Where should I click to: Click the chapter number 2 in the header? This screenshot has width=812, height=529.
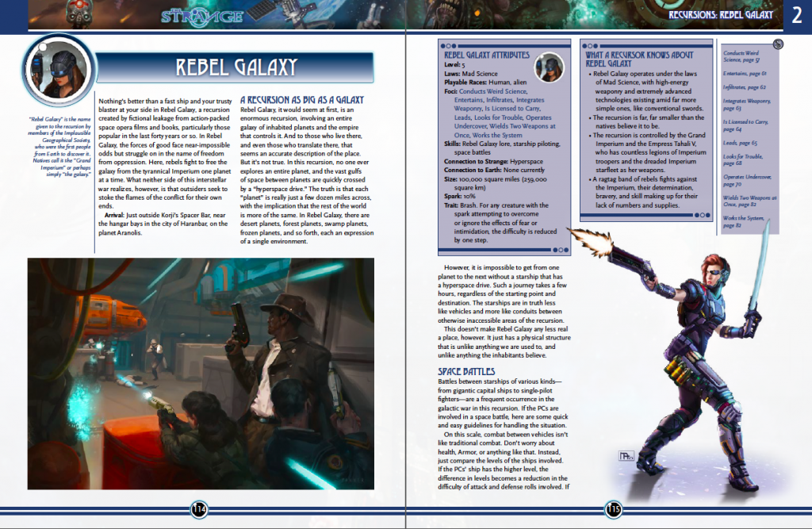796,16
